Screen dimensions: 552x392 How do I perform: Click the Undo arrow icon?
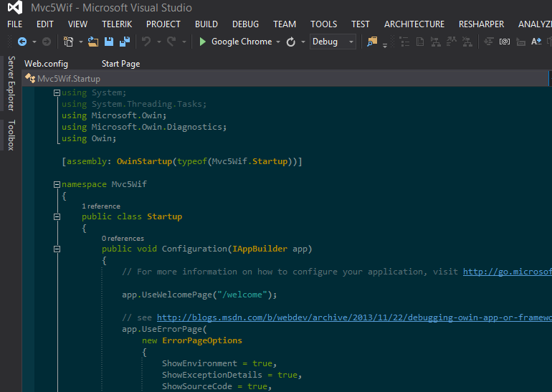coord(146,42)
